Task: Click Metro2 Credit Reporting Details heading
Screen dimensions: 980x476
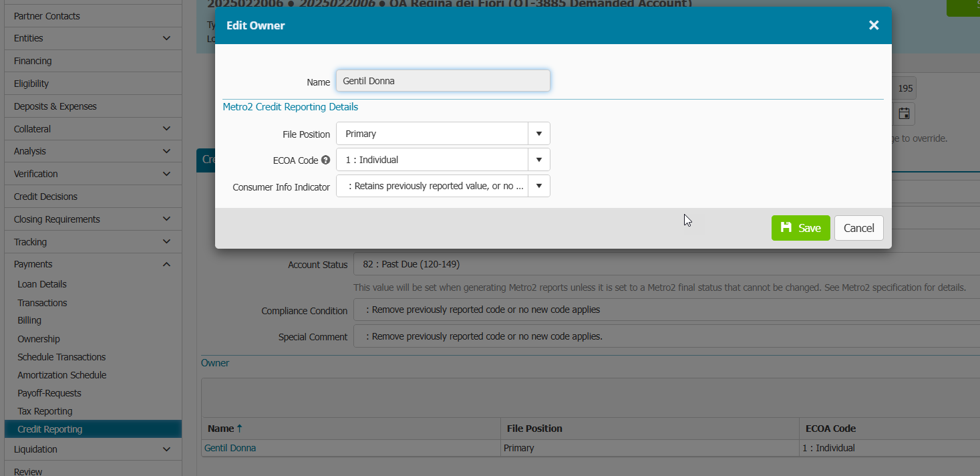Action: click(x=290, y=107)
